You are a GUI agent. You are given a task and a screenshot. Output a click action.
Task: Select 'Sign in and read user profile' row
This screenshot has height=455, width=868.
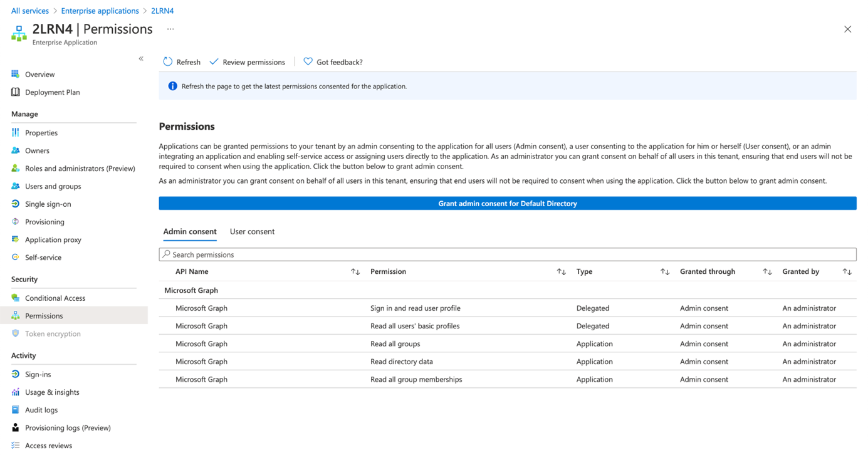508,308
